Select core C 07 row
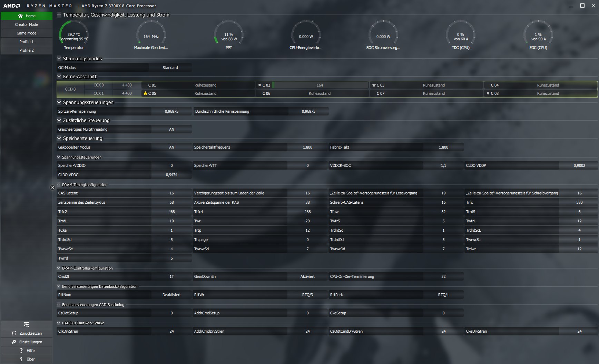599x364 pixels. pyautogui.click(x=426, y=93)
